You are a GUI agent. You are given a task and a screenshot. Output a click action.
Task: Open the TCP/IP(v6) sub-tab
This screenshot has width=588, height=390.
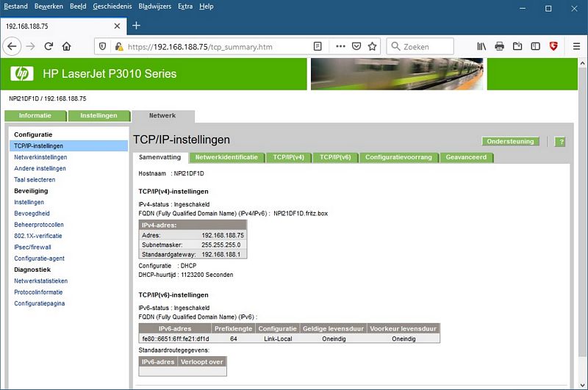tap(335, 157)
